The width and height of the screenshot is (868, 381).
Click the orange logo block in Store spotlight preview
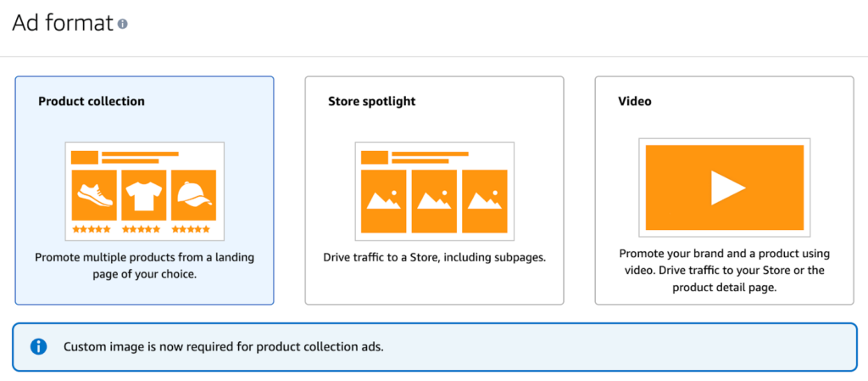(374, 157)
